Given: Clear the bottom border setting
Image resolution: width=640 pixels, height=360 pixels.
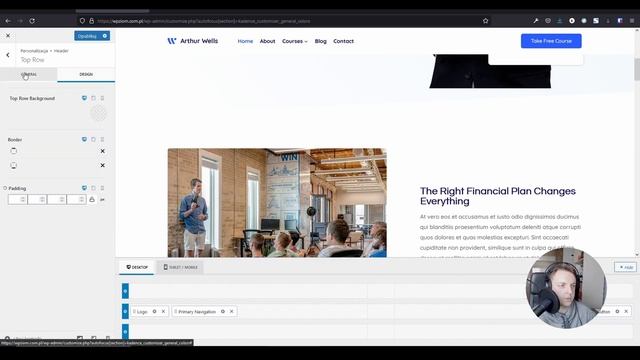Looking at the screenshot, I should tap(102, 165).
